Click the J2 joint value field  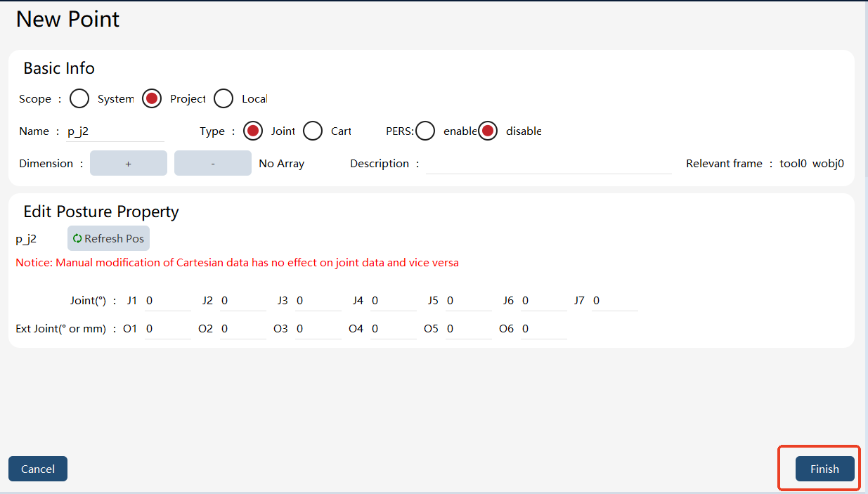click(x=243, y=301)
